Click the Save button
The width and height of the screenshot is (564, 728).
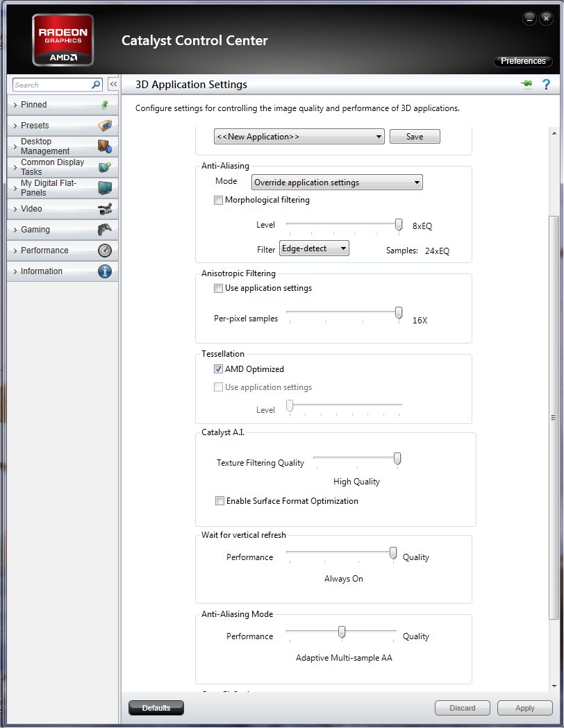415,137
